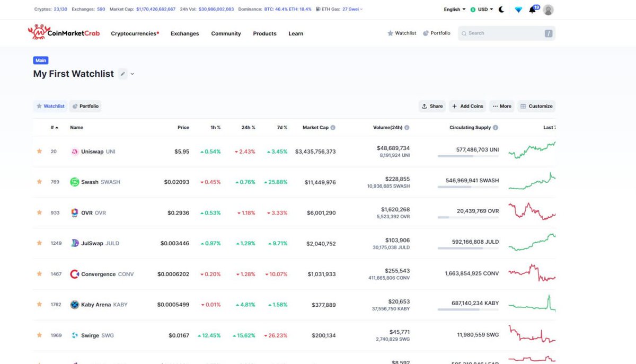This screenshot has height=364, width=636.
Task: Click the gas pump icon
Action: 317,10
